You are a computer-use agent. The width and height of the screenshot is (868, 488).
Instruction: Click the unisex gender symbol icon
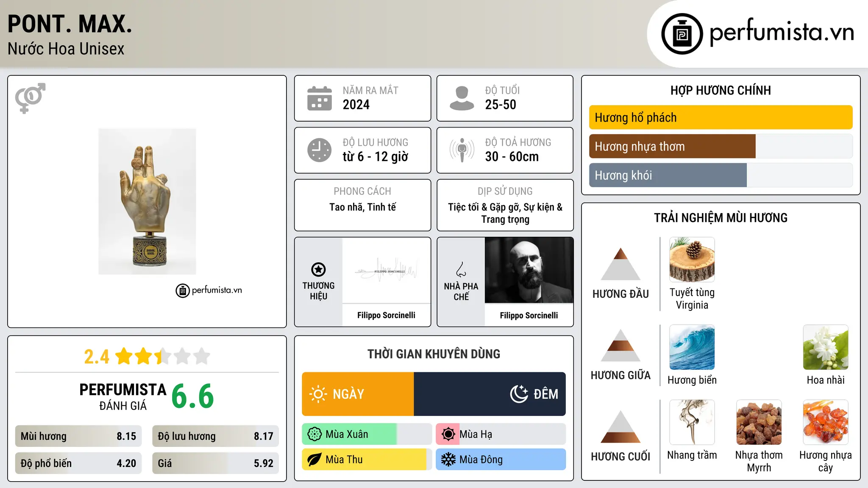click(x=30, y=98)
